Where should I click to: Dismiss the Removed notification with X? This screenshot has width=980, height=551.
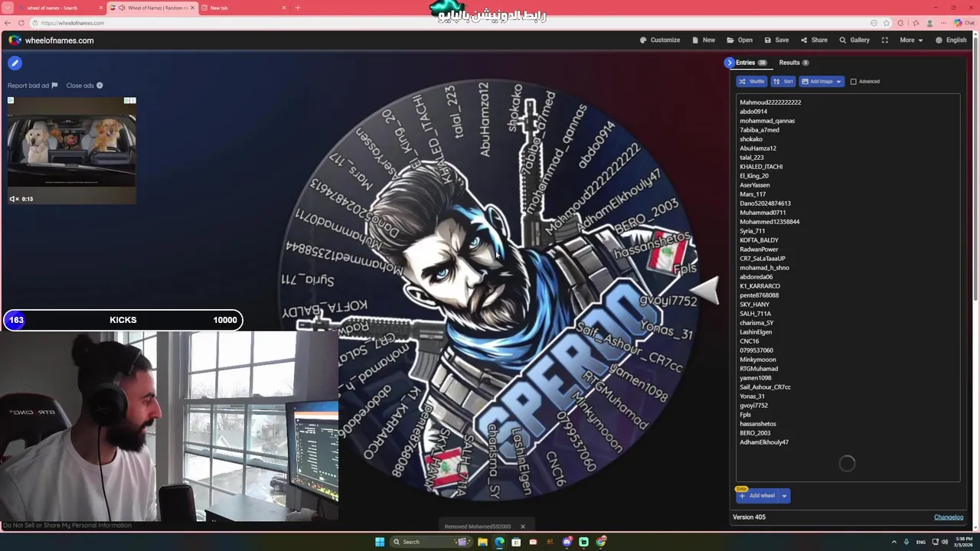[523, 527]
